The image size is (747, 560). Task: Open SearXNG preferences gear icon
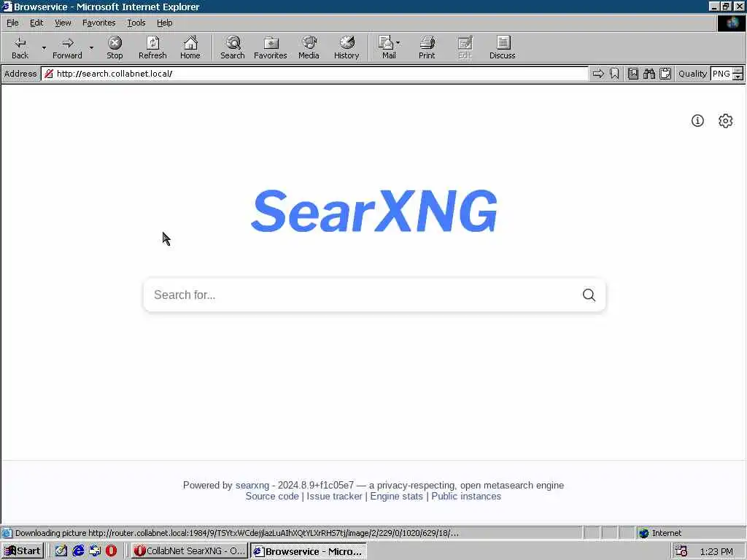tap(726, 120)
